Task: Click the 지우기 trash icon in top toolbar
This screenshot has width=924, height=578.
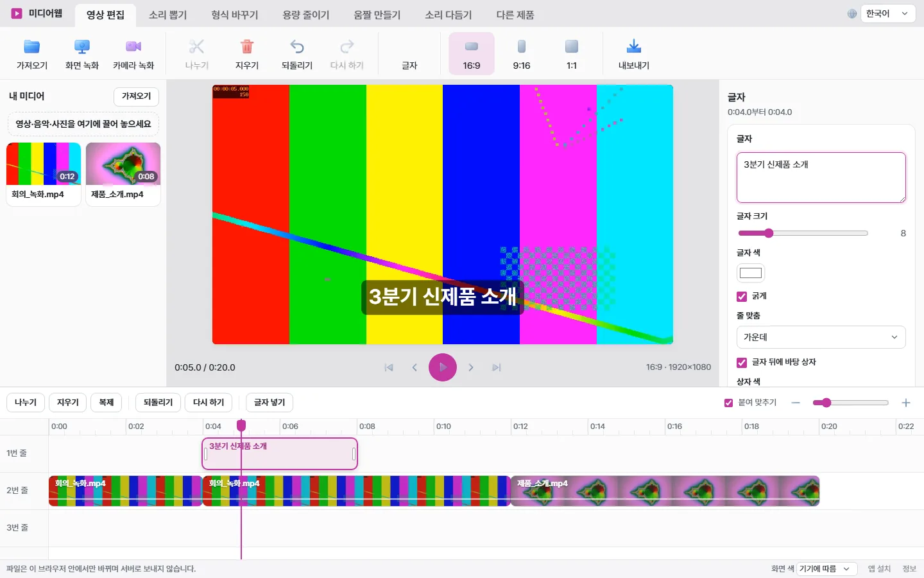Action: click(247, 46)
